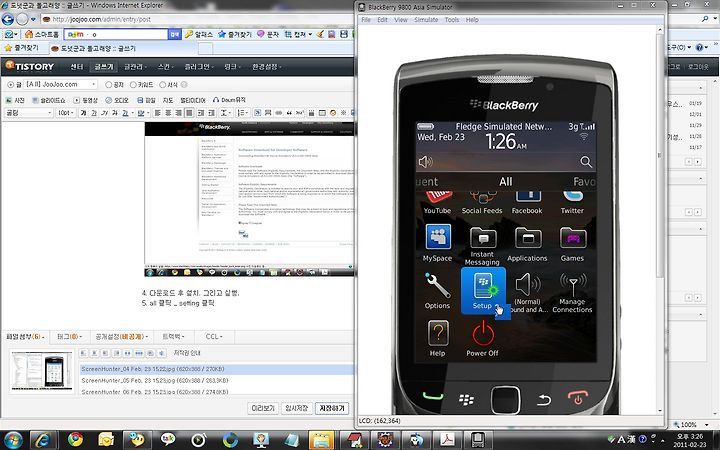
Task: Click 알패스 key icon in IE toolbar
Action: coord(199,34)
